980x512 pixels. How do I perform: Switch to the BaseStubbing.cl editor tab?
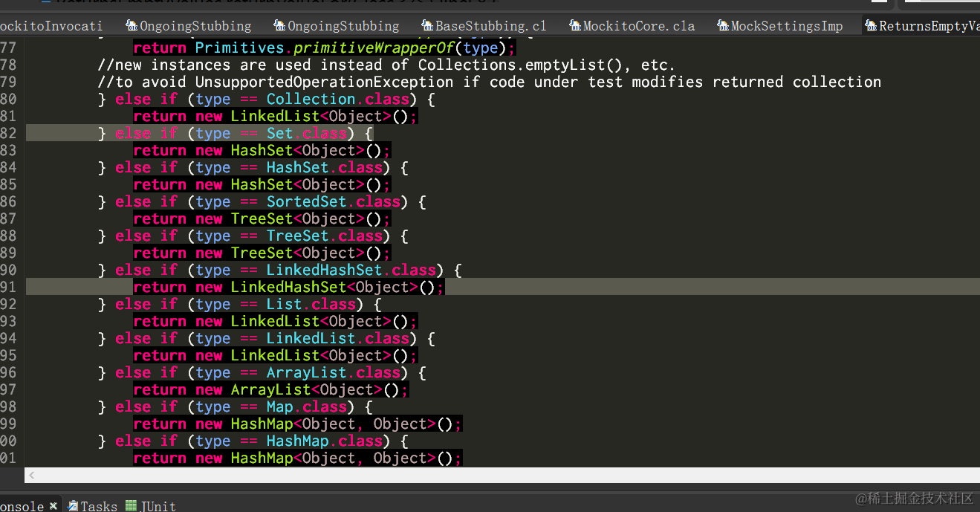(484, 26)
